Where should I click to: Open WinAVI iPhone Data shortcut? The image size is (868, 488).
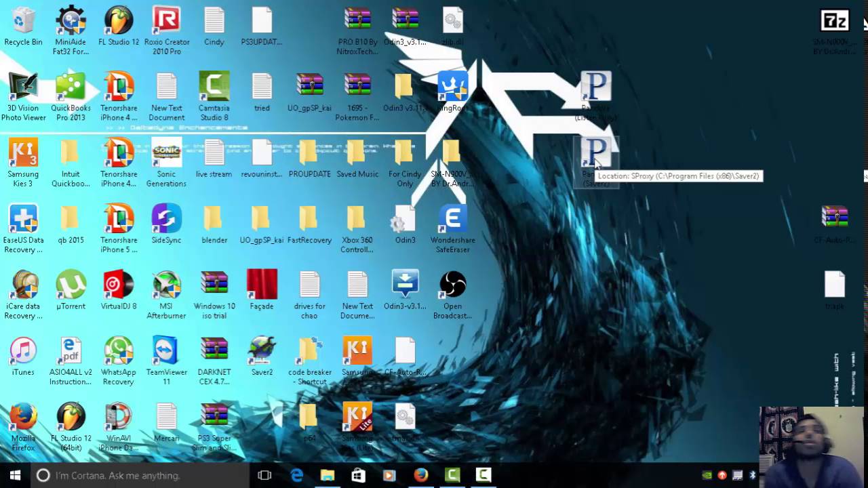tap(119, 427)
